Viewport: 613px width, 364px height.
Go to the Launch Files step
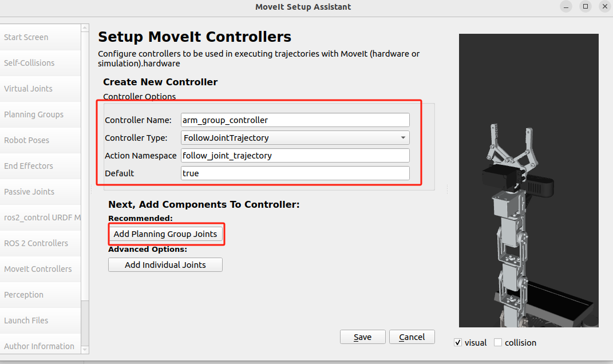tap(40, 321)
